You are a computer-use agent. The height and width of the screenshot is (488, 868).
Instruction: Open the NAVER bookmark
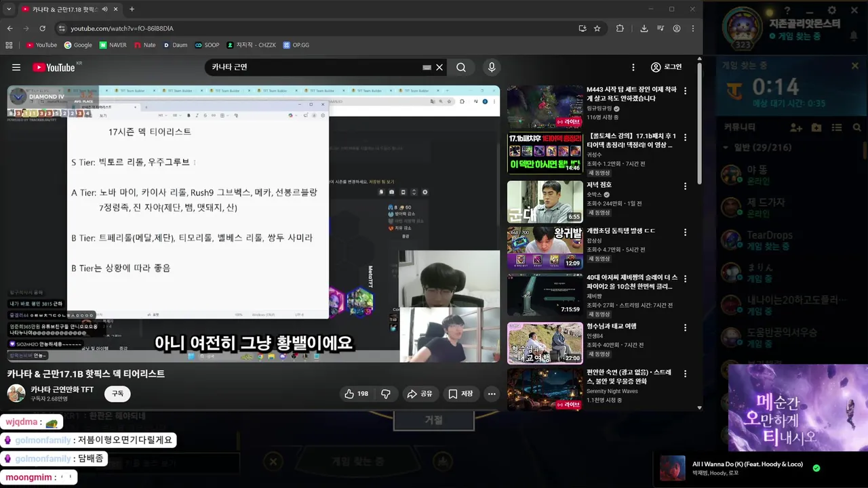pos(113,45)
